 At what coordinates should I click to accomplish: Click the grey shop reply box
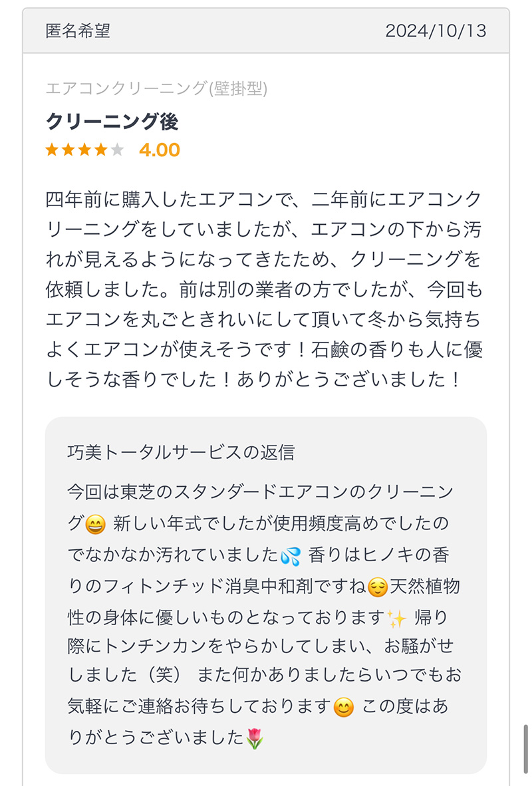(266, 595)
